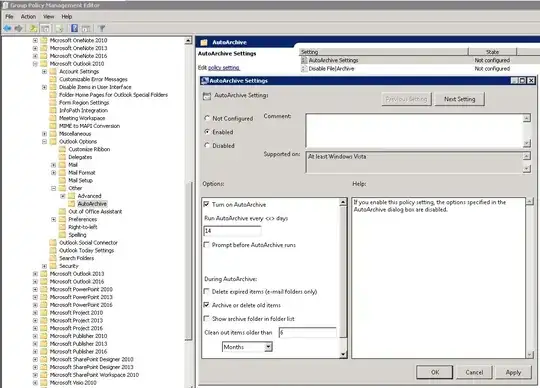Expand the Preferences tree node
Image resolution: width=540 pixels, height=388 pixels.
pyautogui.click(x=54, y=219)
